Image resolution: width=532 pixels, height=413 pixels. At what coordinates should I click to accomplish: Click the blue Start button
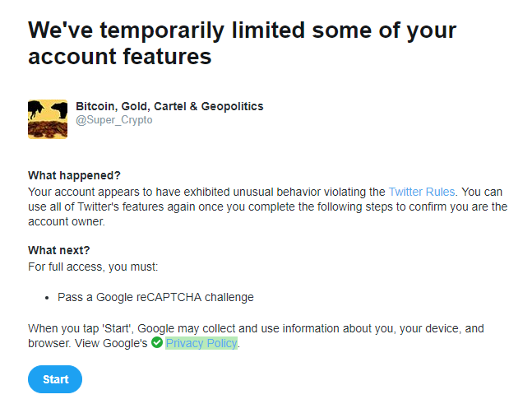tap(55, 379)
